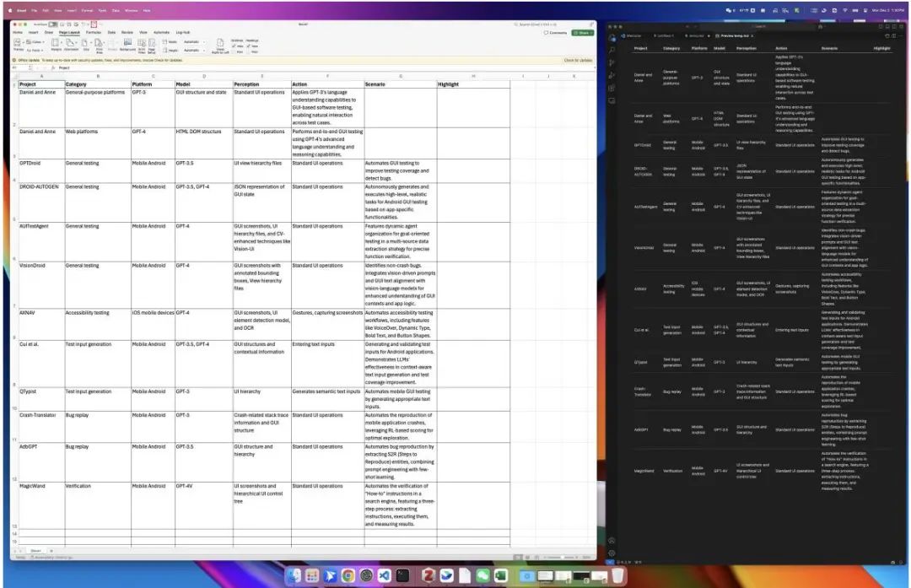
Task: Open Source Control view in VS Code sidebar
Action: pyautogui.click(x=612, y=62)
